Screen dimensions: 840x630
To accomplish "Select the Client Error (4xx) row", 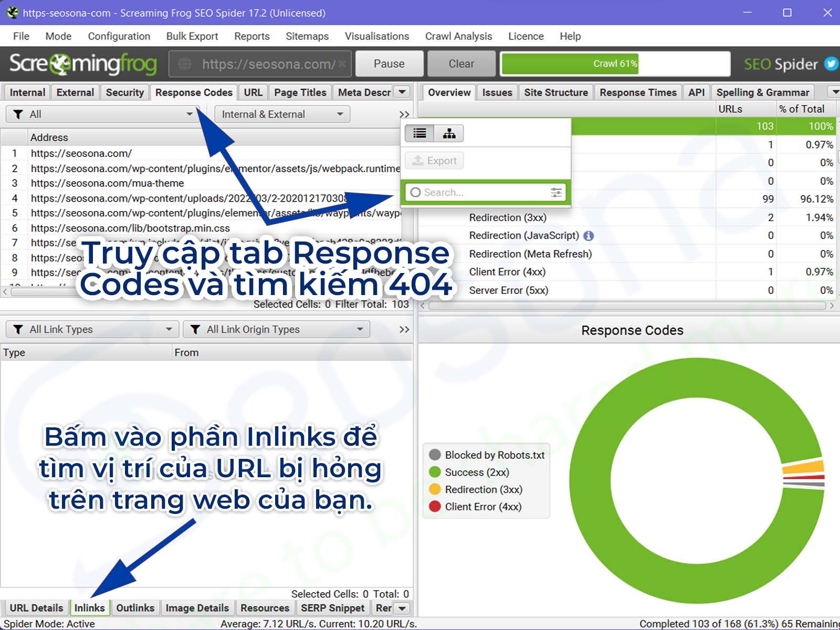I will [626, 272].
